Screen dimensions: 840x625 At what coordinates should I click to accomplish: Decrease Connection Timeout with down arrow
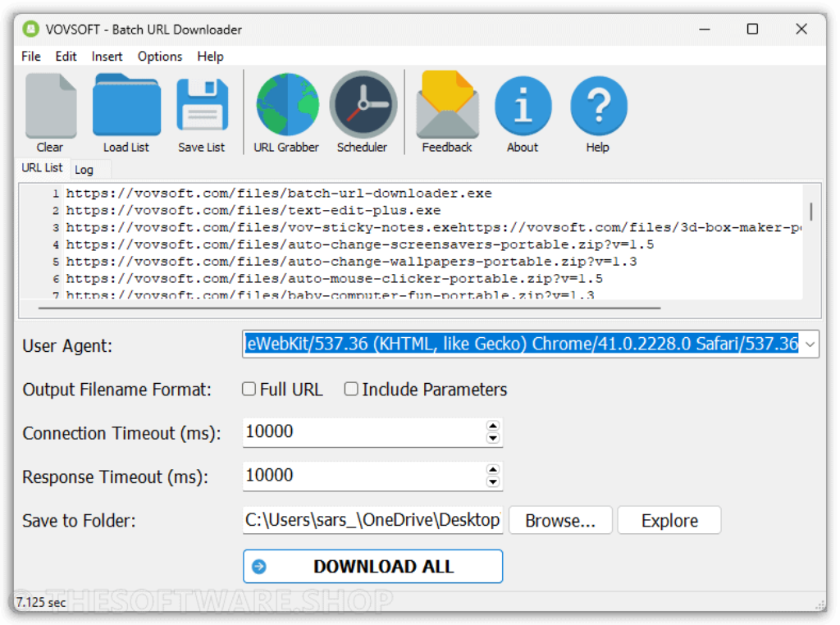click(493, 438)
